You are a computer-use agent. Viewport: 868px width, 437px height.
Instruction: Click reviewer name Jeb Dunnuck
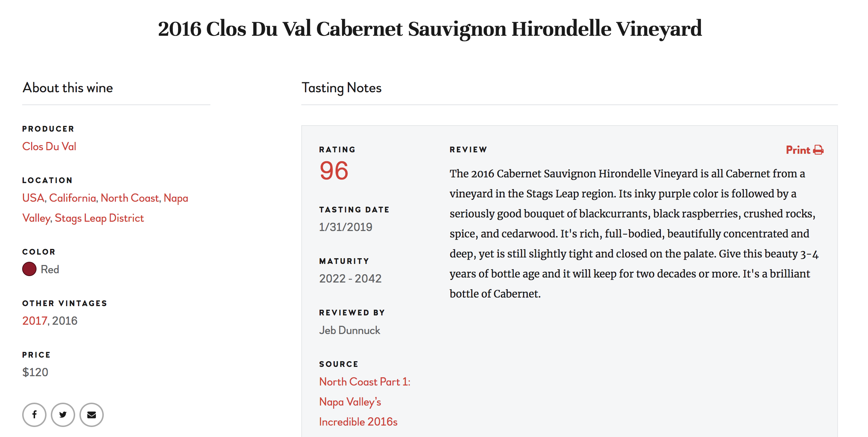pyautogui.click(x=350, y=330)
